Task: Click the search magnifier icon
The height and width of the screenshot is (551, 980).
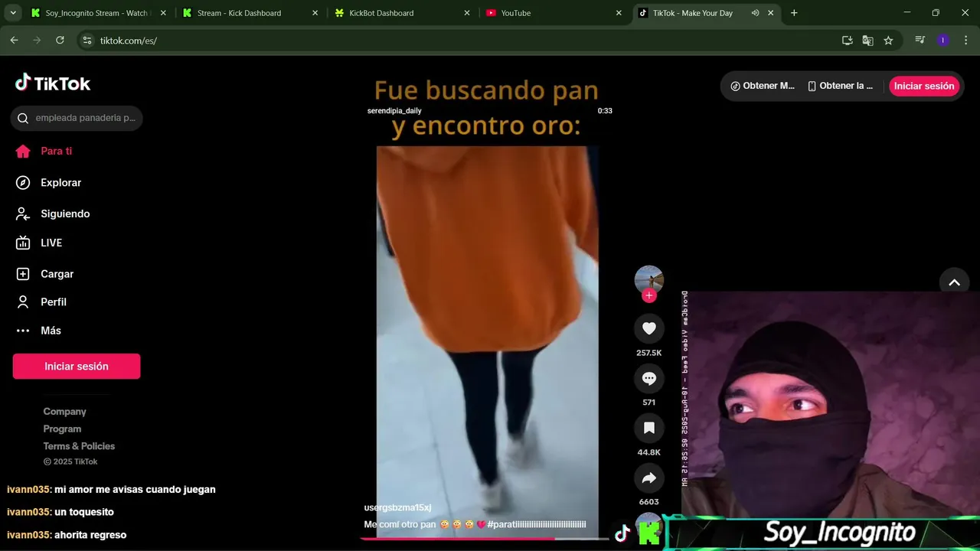Action: 23,118
